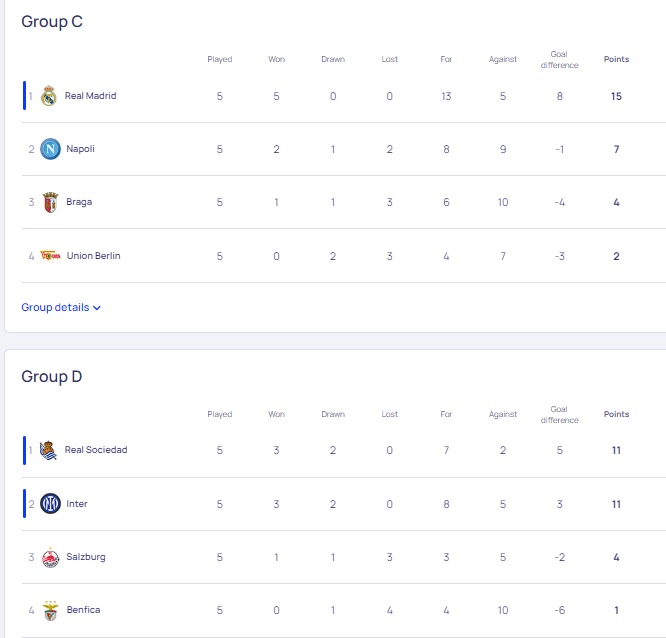Open the Benfica team link
The height and width of the screenshot is (638, 666).
click(83, 610)
